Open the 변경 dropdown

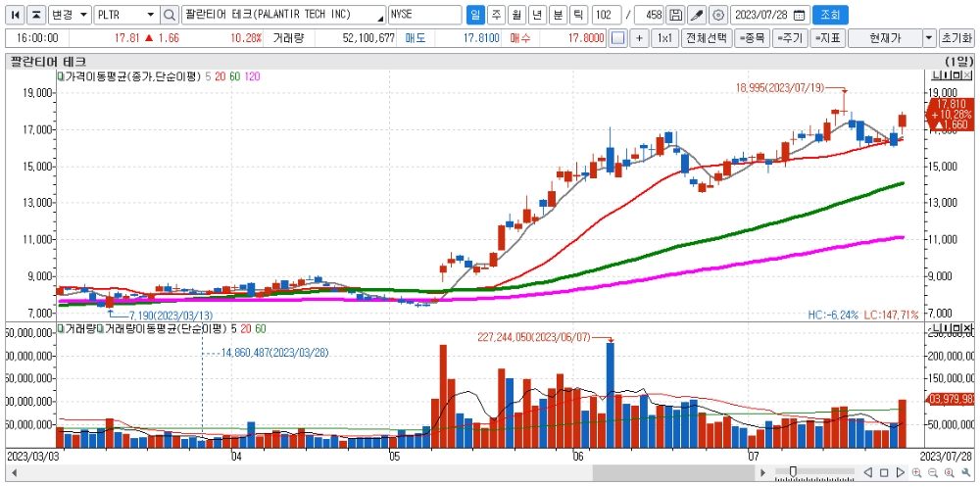pyautogui.click(x=70, y=15)
